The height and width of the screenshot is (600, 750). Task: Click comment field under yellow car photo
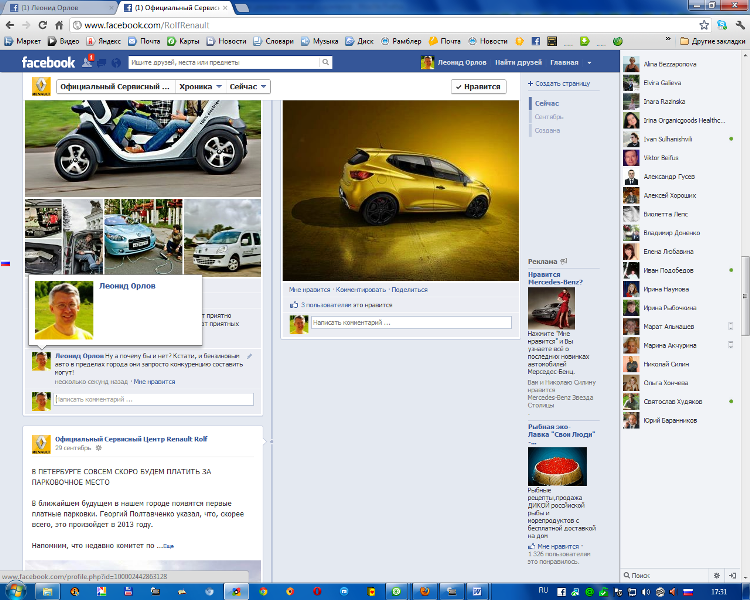point(411,322)
